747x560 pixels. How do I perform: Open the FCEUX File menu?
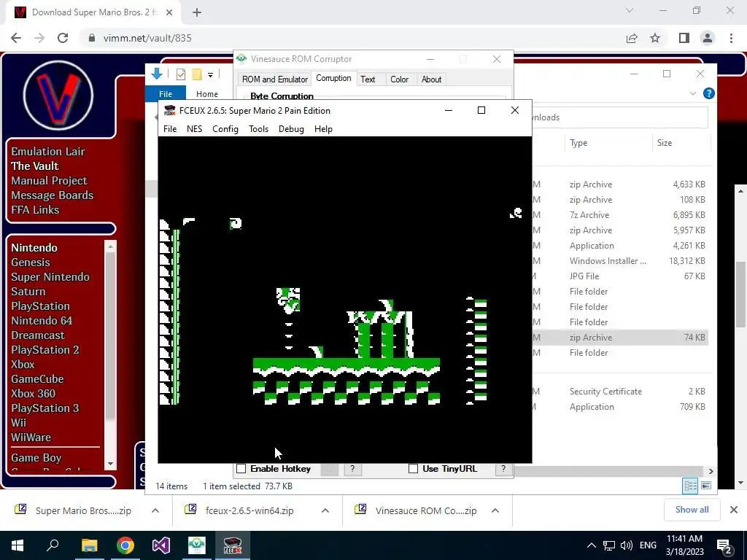tap(169, 129)
